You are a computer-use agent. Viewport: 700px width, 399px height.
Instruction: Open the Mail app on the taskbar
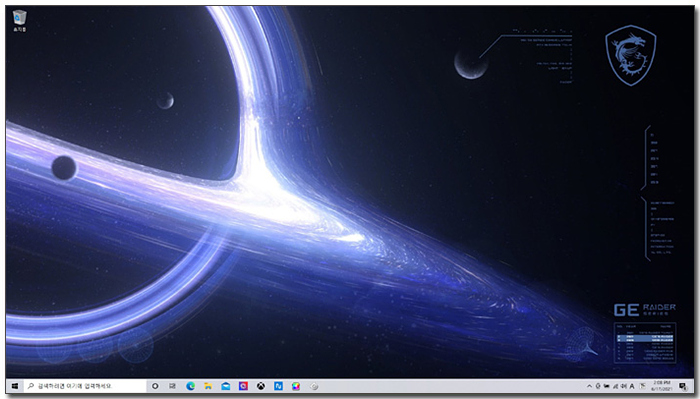coord(226,386)
